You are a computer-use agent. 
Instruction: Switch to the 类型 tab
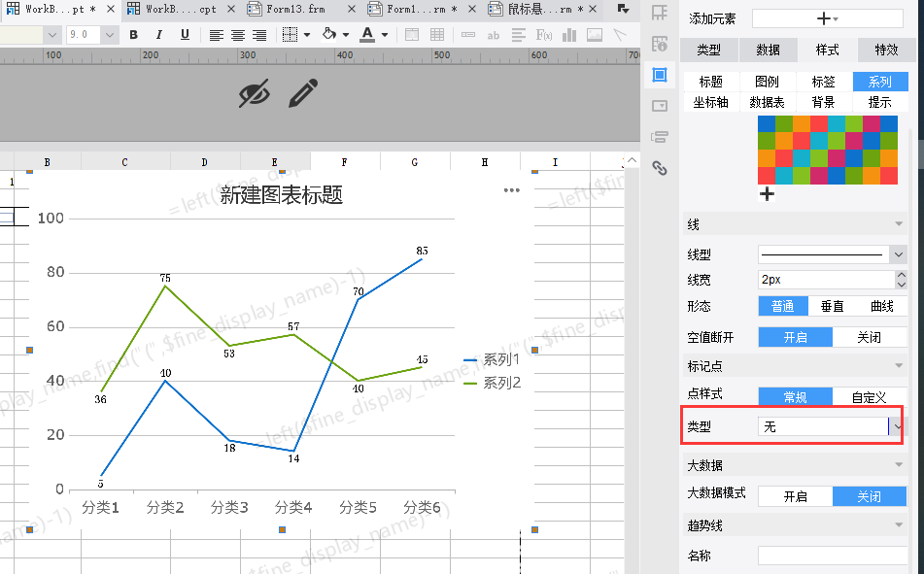click(709, 51)
